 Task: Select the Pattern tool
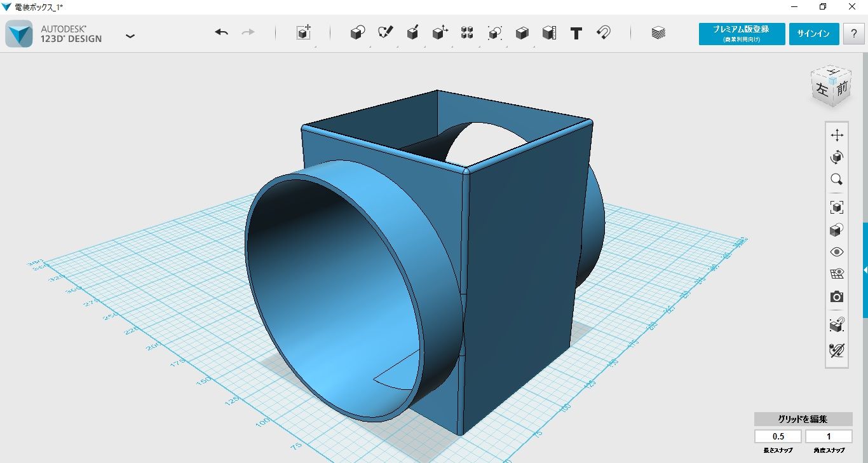pos(467,33)
